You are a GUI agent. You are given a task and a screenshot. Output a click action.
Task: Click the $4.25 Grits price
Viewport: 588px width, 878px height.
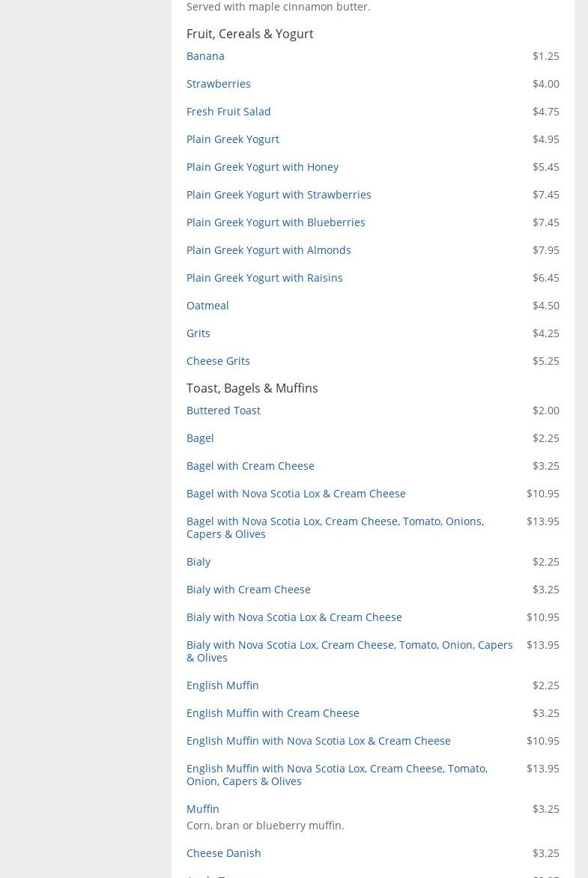point(545,333)
